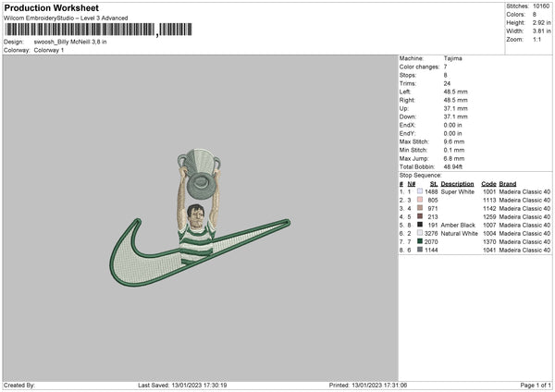Click the Stitches count value 10160
Image resolution: width=555 pixels, height=392 pixels.
pyautogui.click(x=541, y=6)
